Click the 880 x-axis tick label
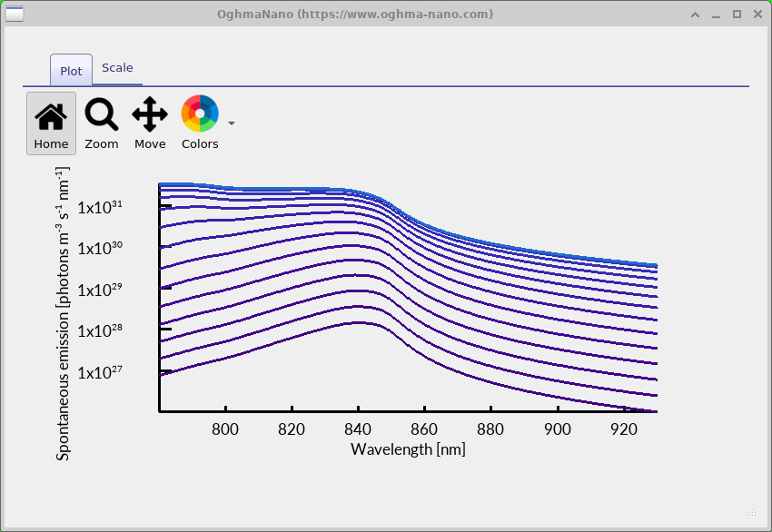This screenshot has width=772, height=532. point(490,429)
